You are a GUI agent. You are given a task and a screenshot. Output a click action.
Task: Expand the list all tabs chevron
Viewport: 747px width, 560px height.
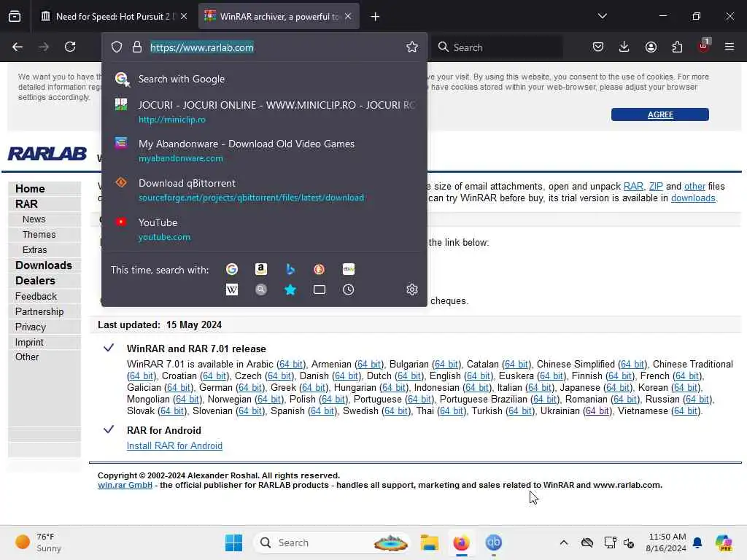click(x=602, y=16)
